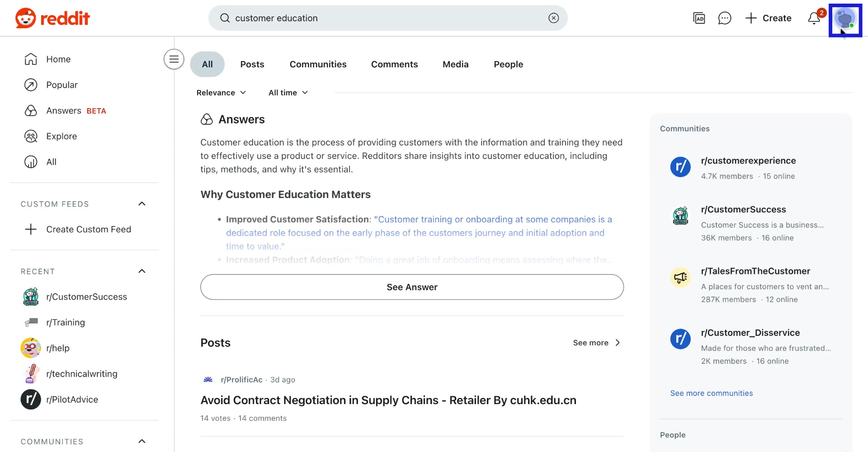The height and width of the screenshot is (452, 868).
Task: Click the See more communities link
Action: (x=711, y=393)
